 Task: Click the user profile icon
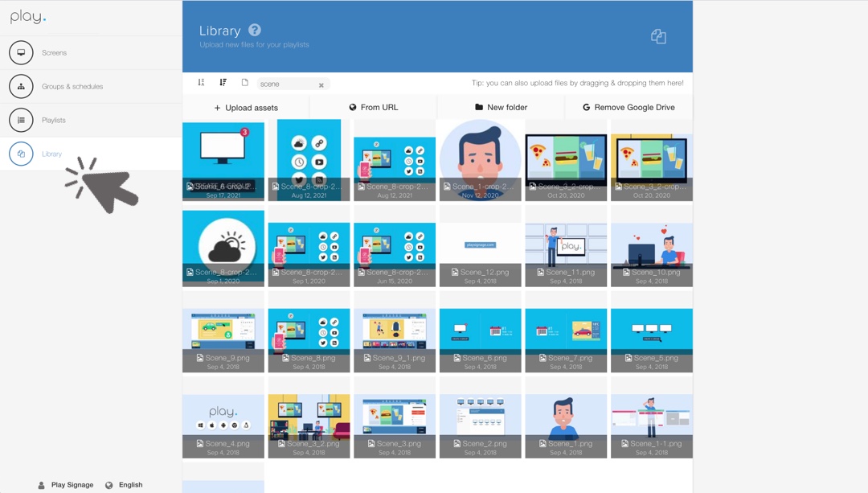42,485
